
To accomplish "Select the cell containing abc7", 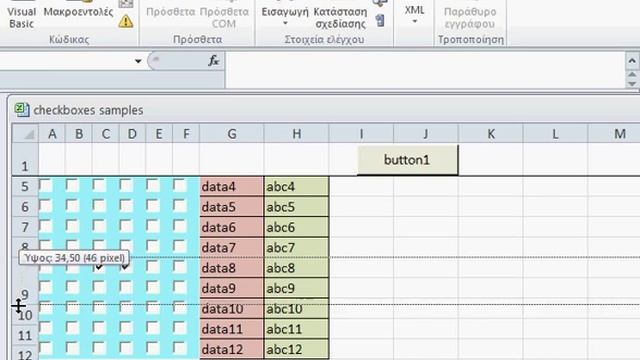I will (296, 247).
